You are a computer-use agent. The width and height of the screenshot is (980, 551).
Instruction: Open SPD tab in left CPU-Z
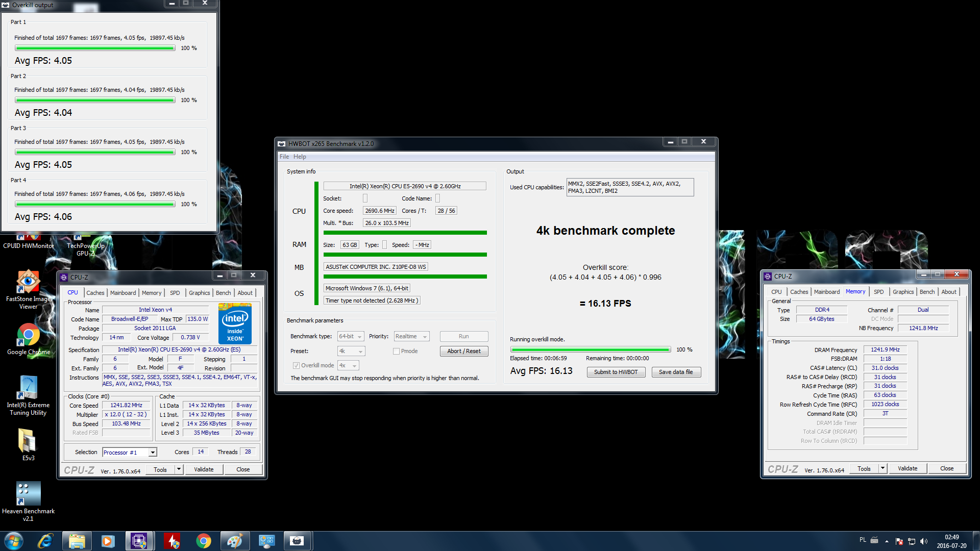click(x=175, y=293)
